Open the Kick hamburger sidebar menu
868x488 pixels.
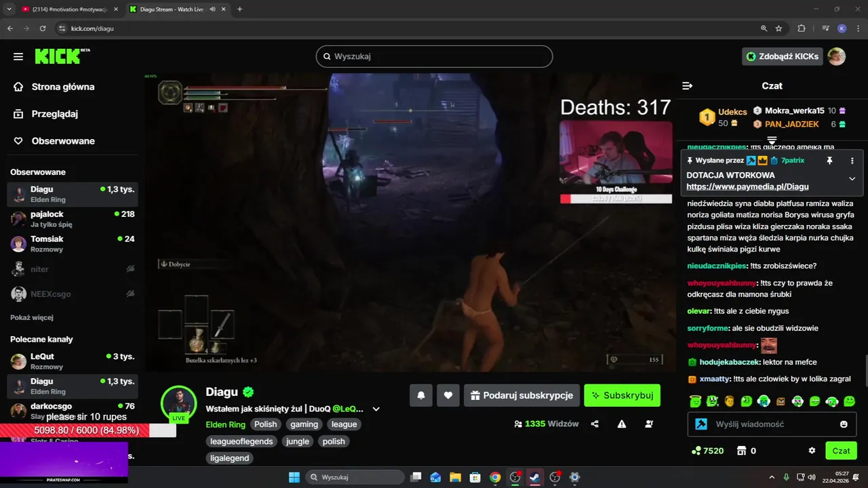coord(18,57)
